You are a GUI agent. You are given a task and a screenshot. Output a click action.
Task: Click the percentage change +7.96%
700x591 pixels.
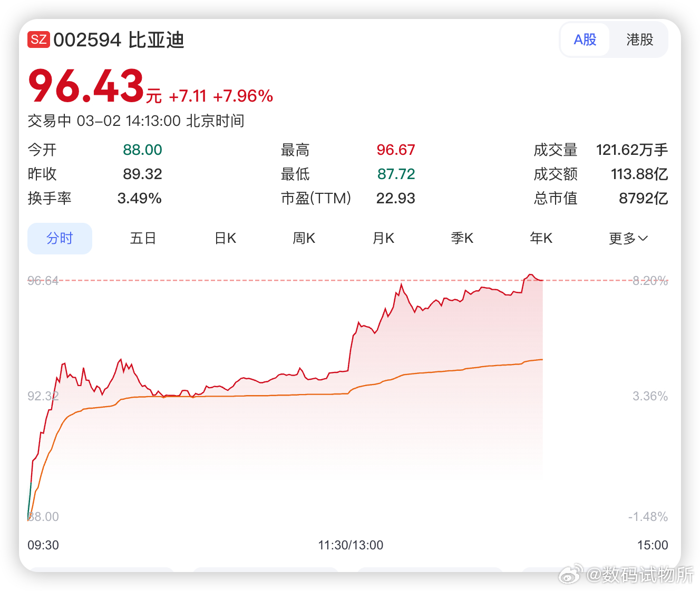click(243, 96)
